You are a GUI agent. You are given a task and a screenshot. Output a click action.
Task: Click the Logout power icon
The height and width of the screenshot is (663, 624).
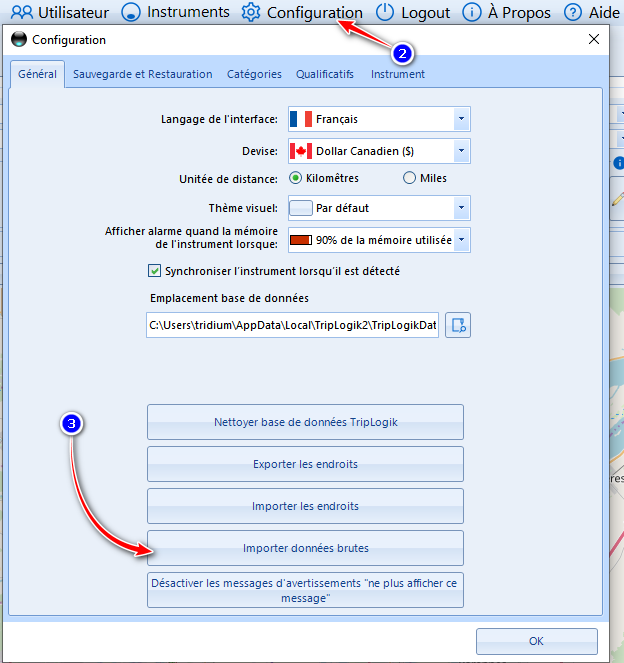pos(385,12)
